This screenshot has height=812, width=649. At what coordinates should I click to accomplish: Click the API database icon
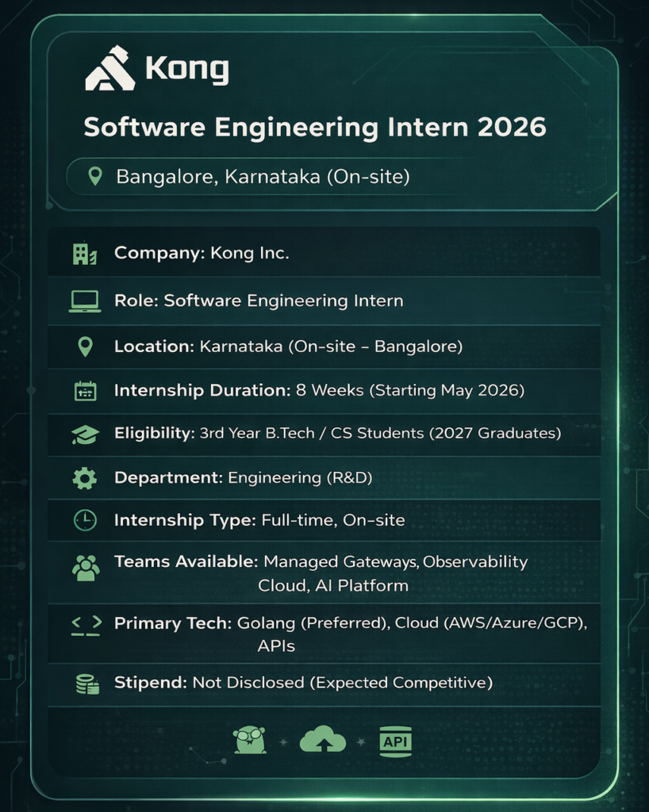[395, 741]
